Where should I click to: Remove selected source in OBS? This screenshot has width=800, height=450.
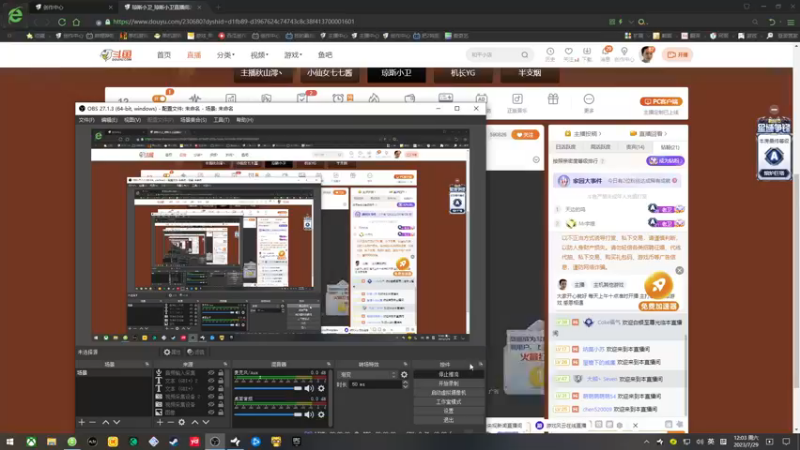click(170, 422)
